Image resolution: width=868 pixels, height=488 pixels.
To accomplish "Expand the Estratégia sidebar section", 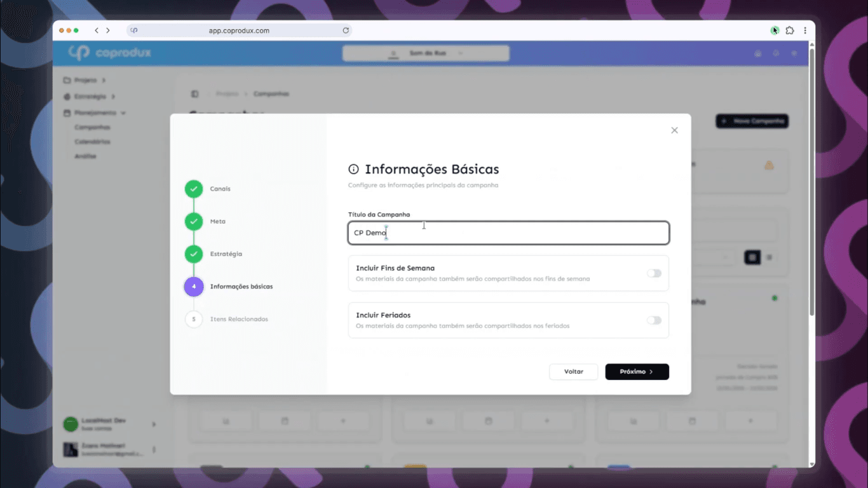I will 90,97.
